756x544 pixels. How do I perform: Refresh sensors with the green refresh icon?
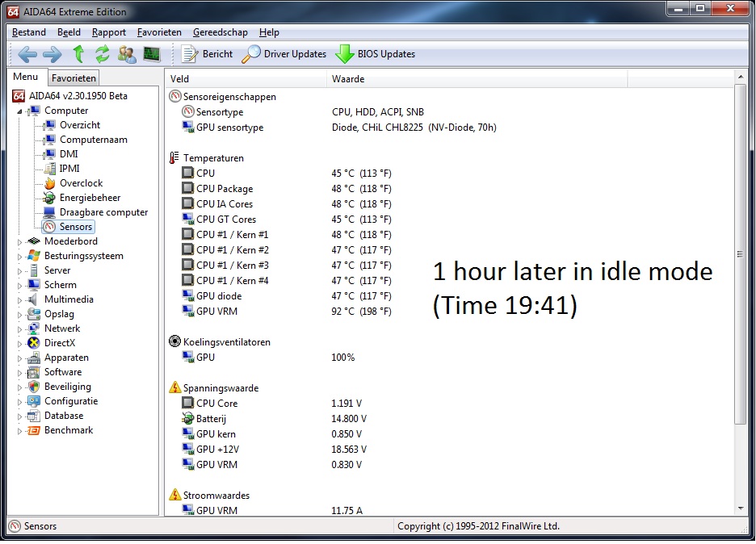click(103, 54)
